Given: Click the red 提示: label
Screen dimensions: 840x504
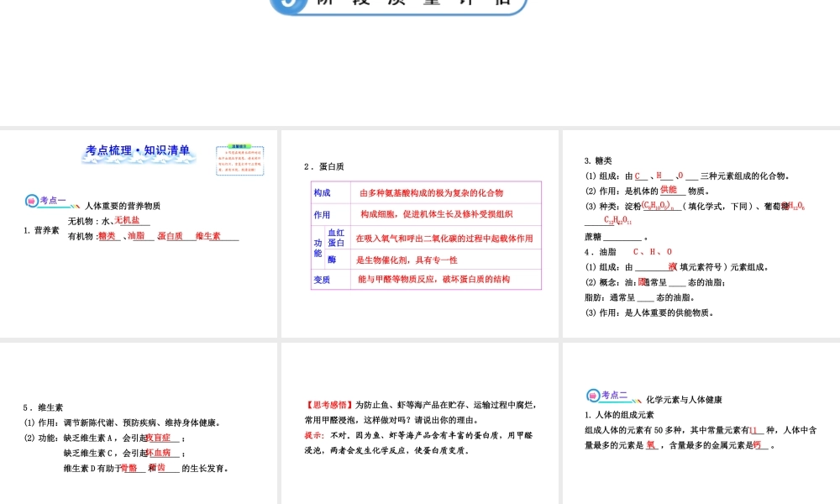Looking at the screenshot, I should 314,435.
